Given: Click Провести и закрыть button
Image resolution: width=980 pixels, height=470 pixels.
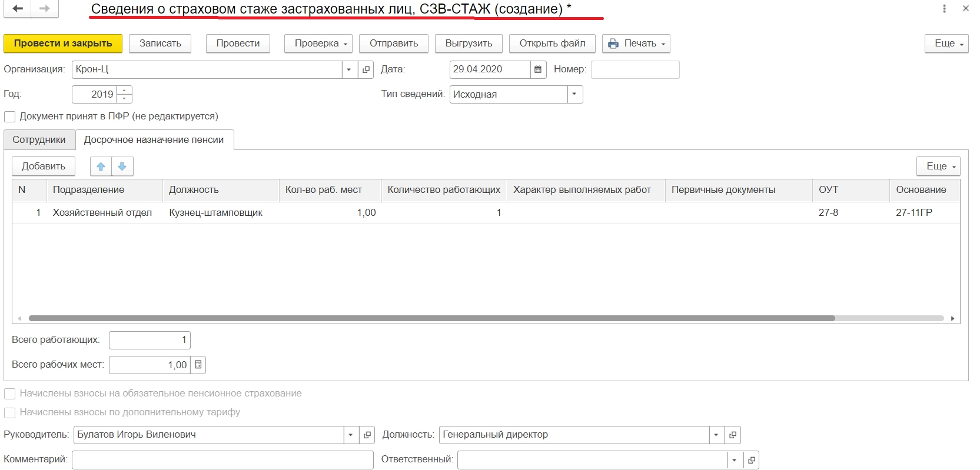Looking at the screenshot, I should point(63,44).
